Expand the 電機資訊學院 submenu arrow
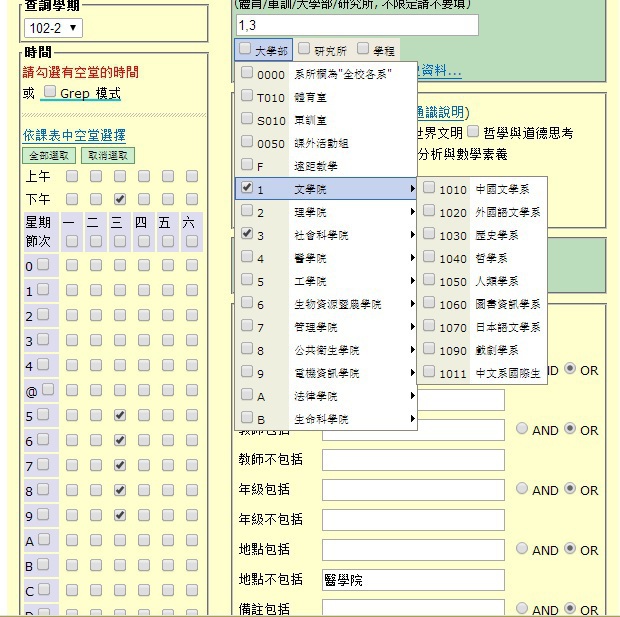The height and width of the screenshot is (617, 620). (412, 373)
